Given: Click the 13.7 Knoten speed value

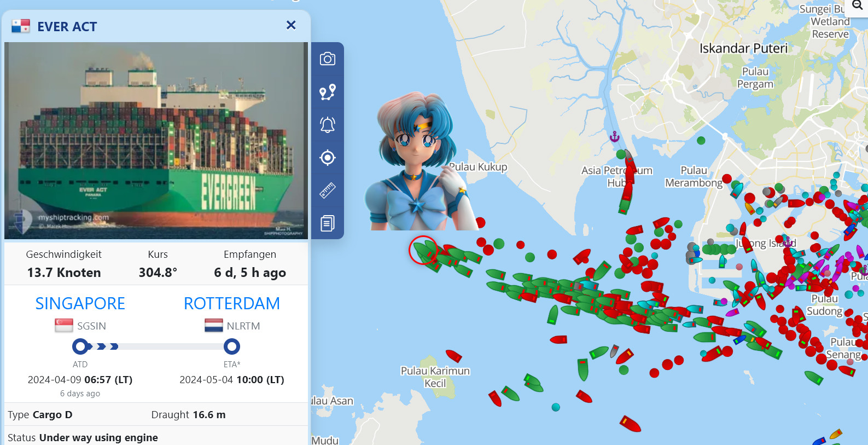Looking at the screenshot, I should click(x=64, y=273).
